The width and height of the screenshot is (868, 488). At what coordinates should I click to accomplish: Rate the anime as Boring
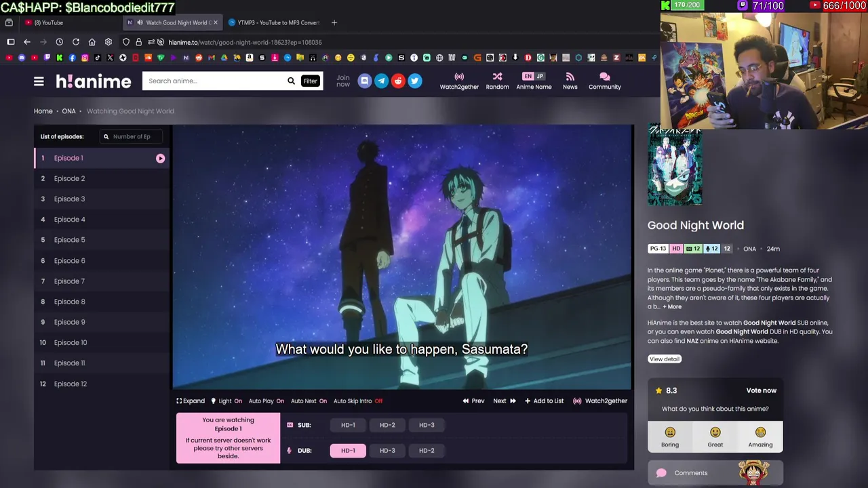(x=670, y=437)
